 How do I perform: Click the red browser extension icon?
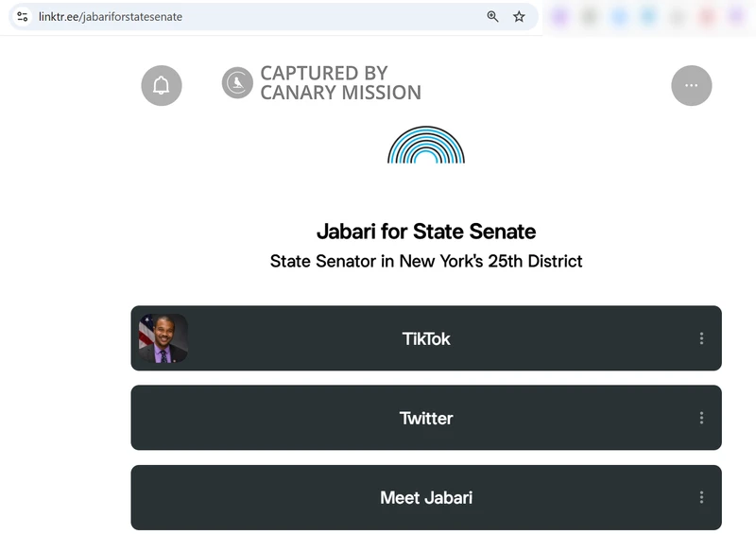pyautogui.click(x=706, y=16)
